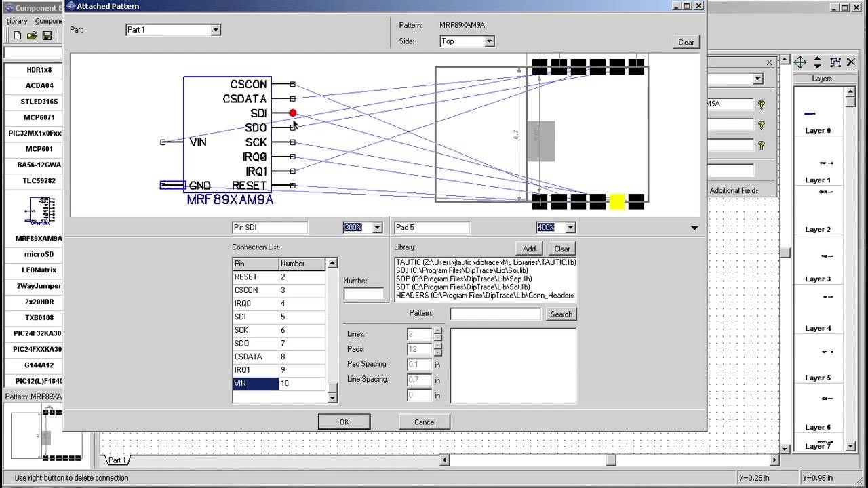Click the VIN pin endpoint square
This screenshot has width=868, height=488.
(x=163, y=142)
